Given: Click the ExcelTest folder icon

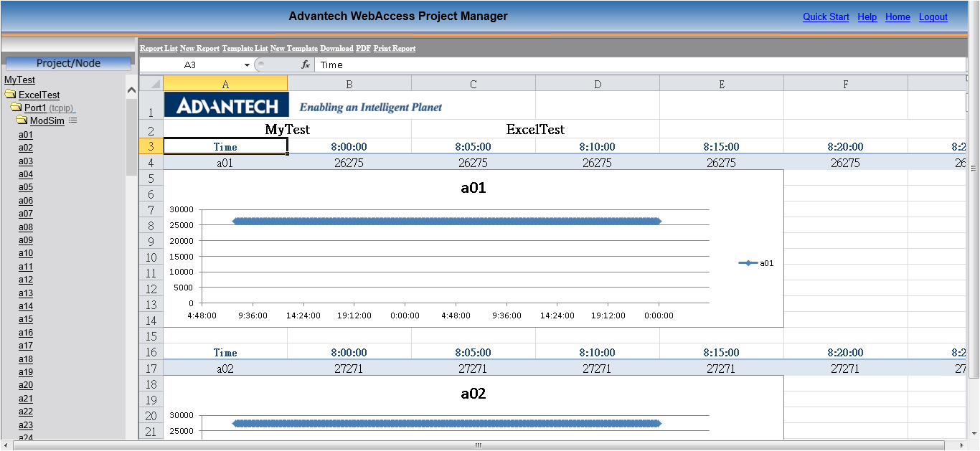Looking at the screenshot, I should click(10, 95).
